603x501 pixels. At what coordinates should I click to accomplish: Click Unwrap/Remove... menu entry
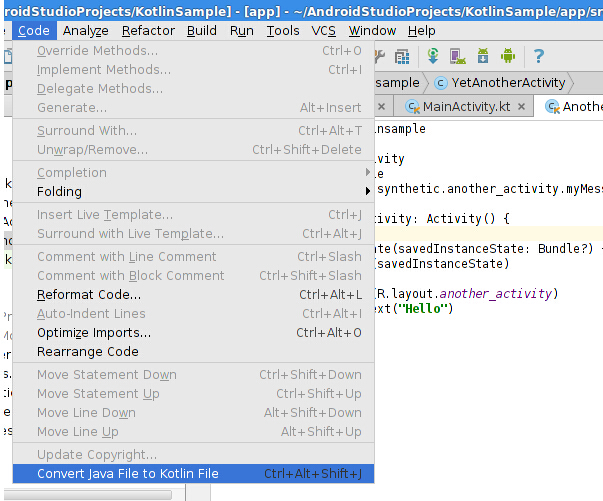pyautogui.click(x=193, y=150)
